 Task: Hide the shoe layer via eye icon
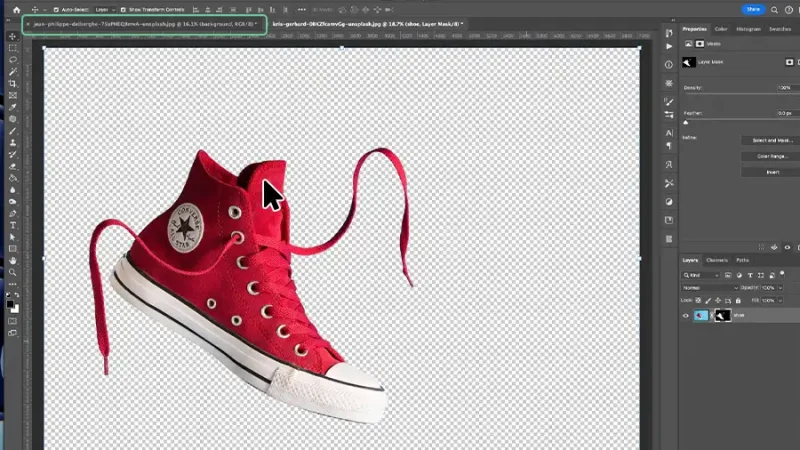(686, 316)
